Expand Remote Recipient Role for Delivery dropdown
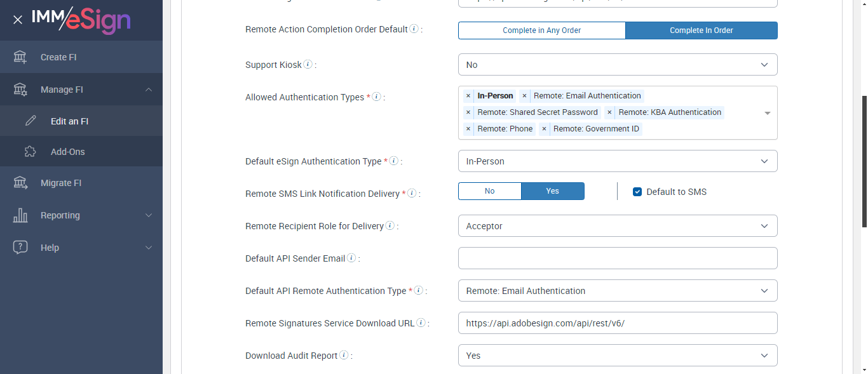 point(617,226)
